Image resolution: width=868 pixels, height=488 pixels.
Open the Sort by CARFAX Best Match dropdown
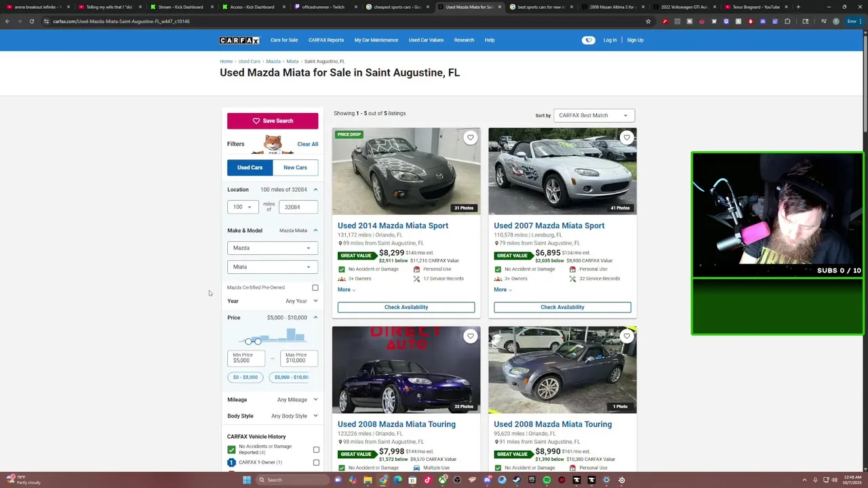[594, 115]
